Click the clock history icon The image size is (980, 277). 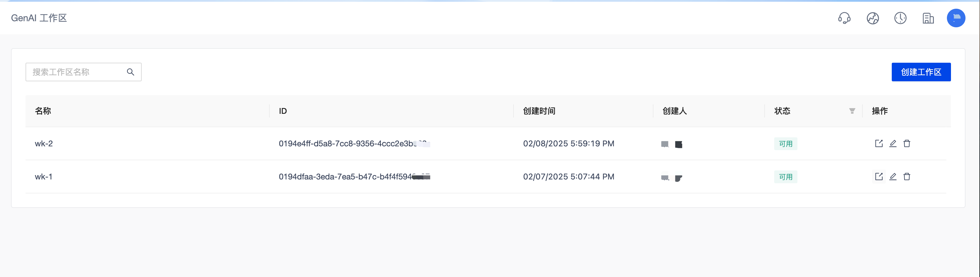click(x=900, y=18)
